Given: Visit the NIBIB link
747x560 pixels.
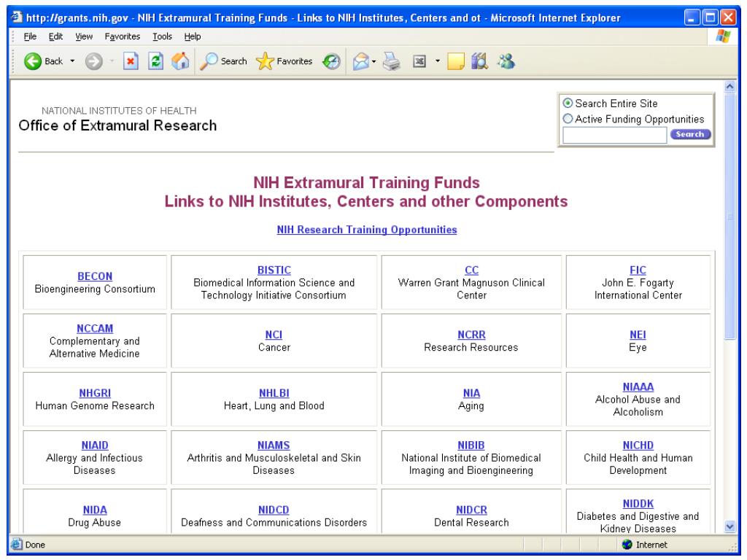Looking at the screenshot, I should pyautogui.click(x=471, y=446).
